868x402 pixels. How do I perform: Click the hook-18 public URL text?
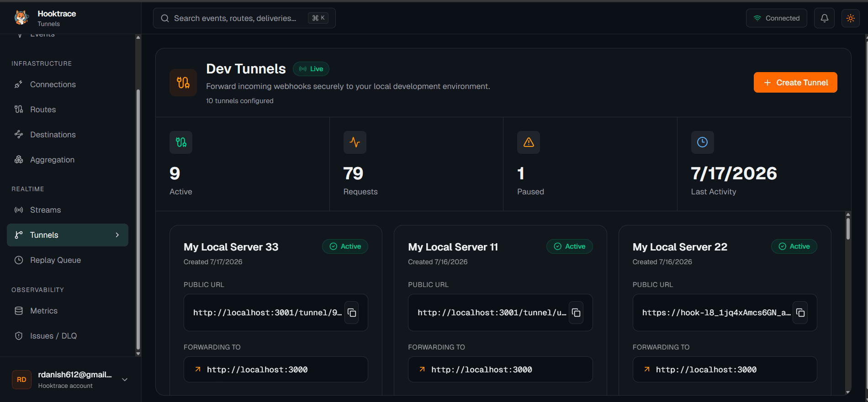[x=716, y=313]
